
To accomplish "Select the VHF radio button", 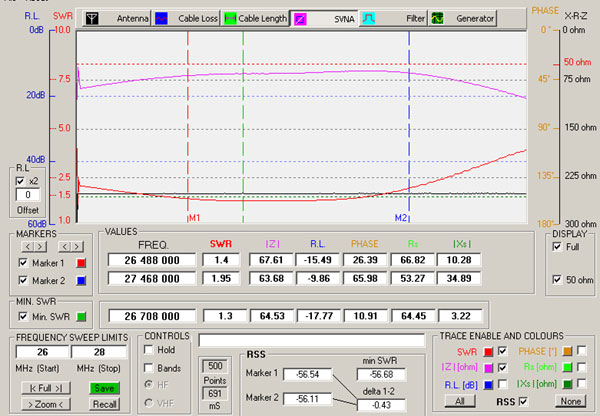I will 149,403.
